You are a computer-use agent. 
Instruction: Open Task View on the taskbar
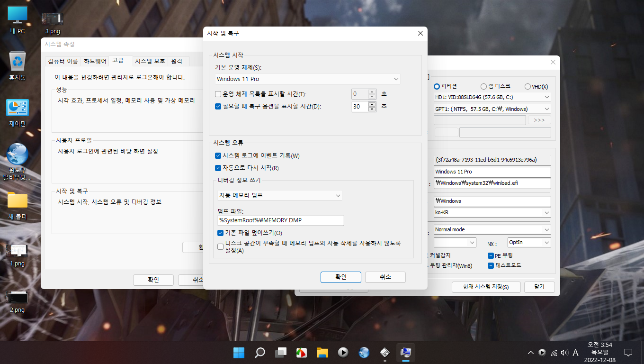tap(281, 353)
